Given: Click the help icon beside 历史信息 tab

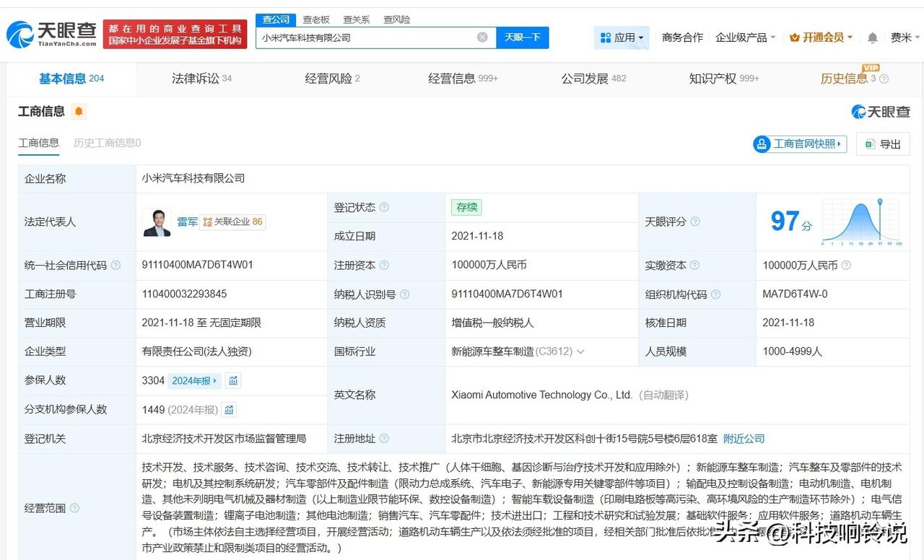Looking at the screenshot, I should (884, 79).
